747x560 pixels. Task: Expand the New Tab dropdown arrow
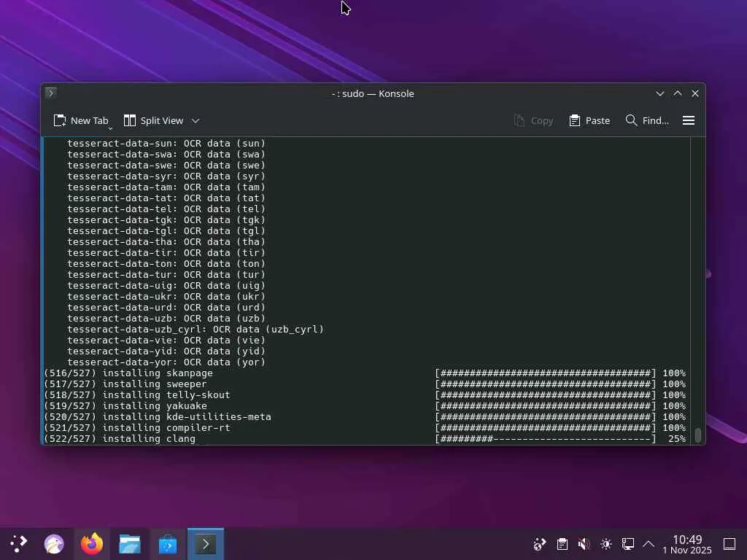[x=111, y=128]
